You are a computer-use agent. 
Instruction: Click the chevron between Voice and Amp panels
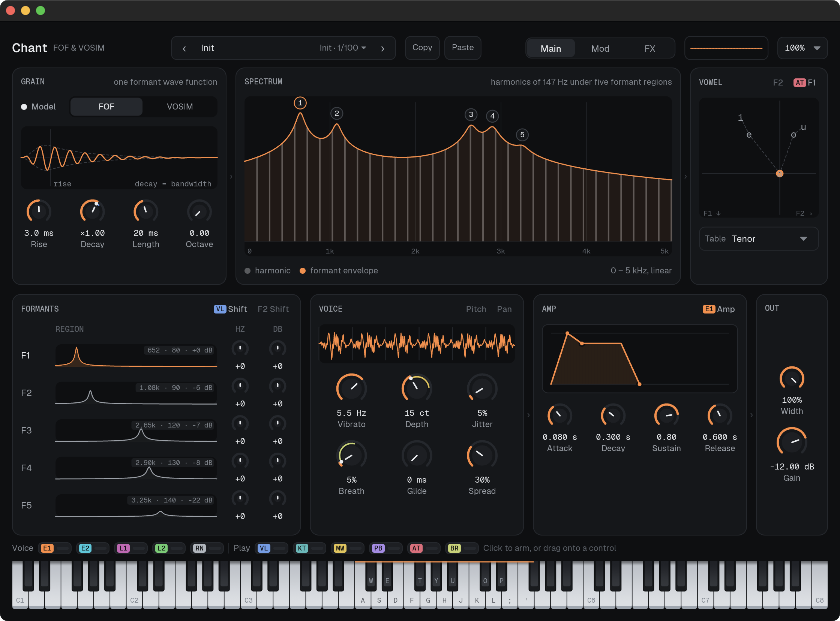pyautogui.click(x=528, y=415)
